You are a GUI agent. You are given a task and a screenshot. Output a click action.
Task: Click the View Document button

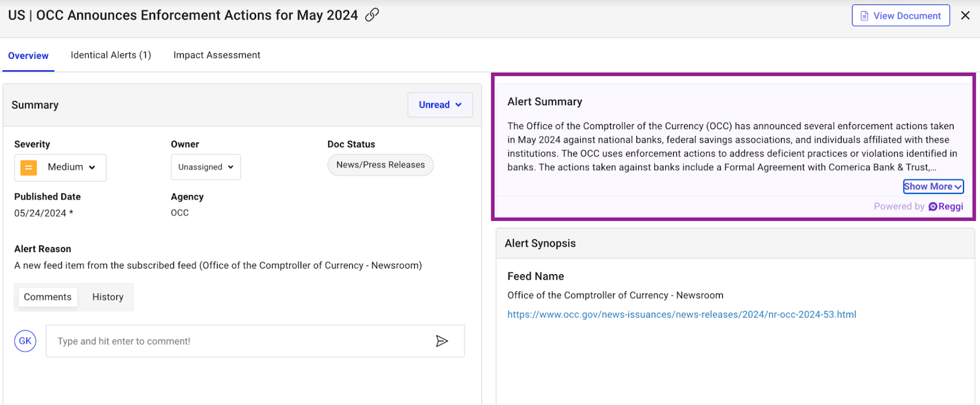pos(900,16)
